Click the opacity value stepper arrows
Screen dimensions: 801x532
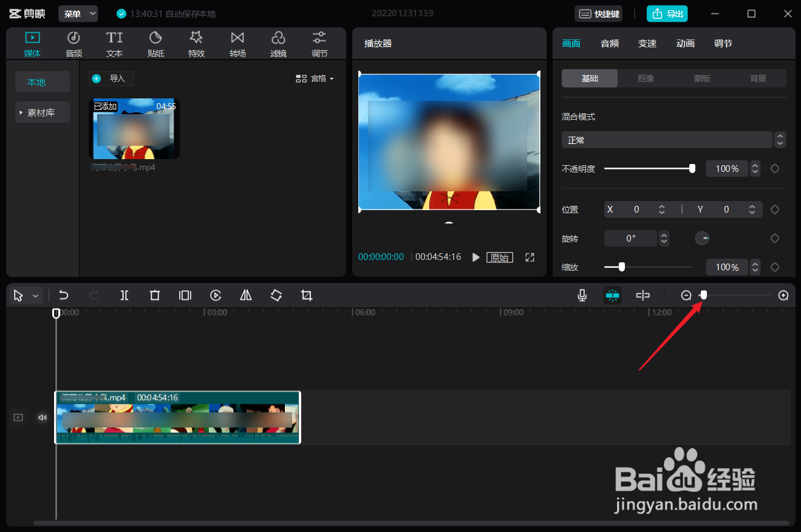pyautogui.click(x=755, y=168)
